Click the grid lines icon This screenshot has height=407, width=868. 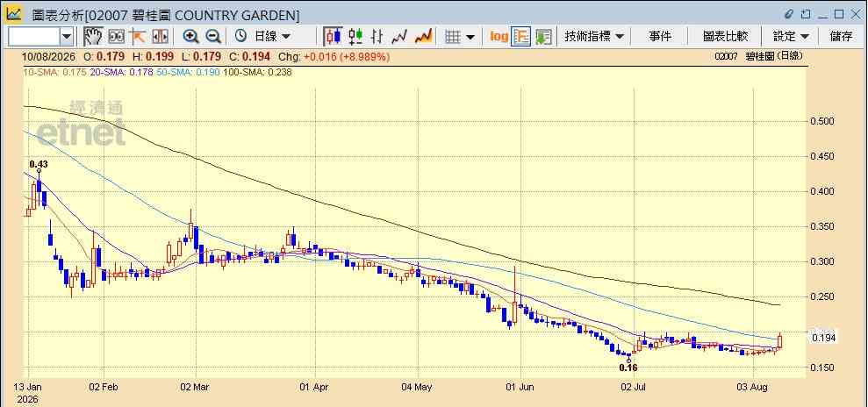click(453, 37)
